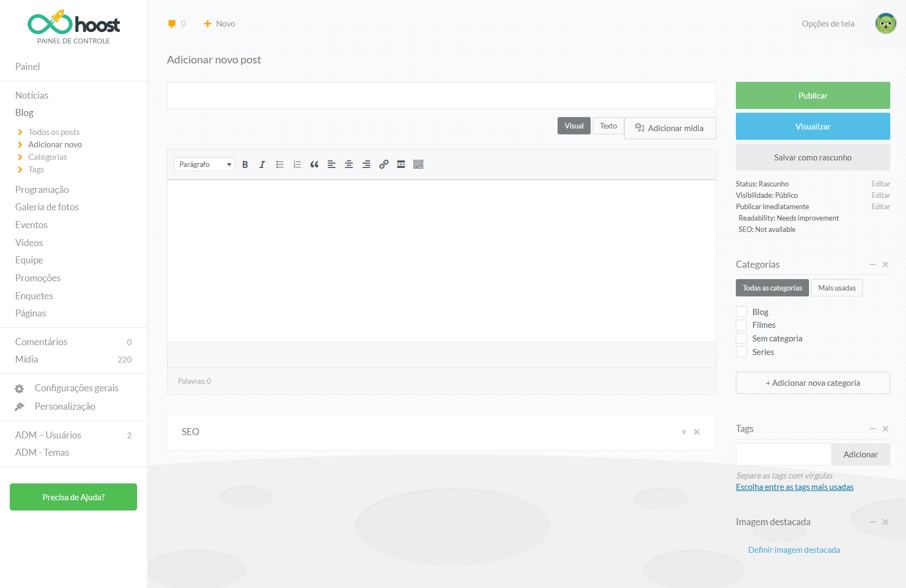Collapse the Categorias panel
The image size is (906, 588).
(x=872, y=264)
